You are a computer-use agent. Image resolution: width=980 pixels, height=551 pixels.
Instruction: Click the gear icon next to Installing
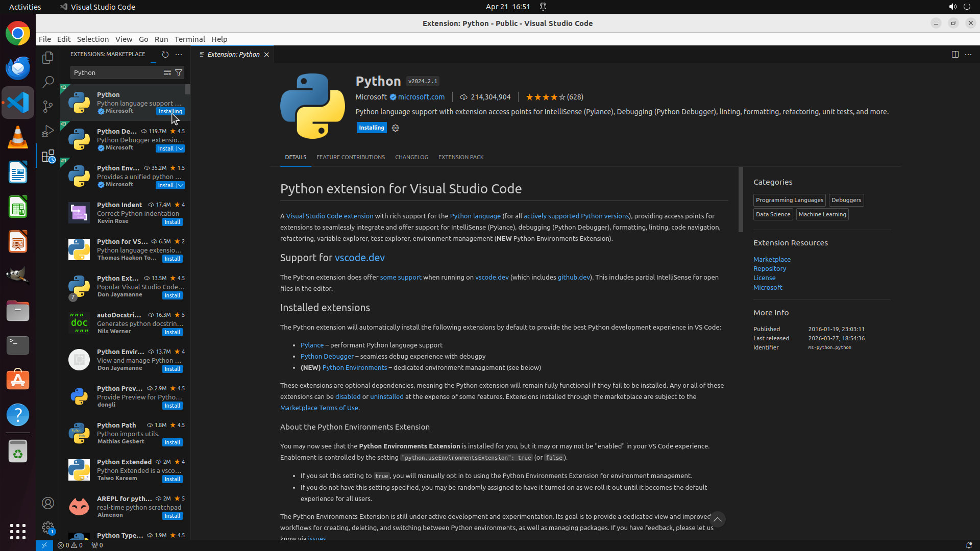(x=396, y=128)
